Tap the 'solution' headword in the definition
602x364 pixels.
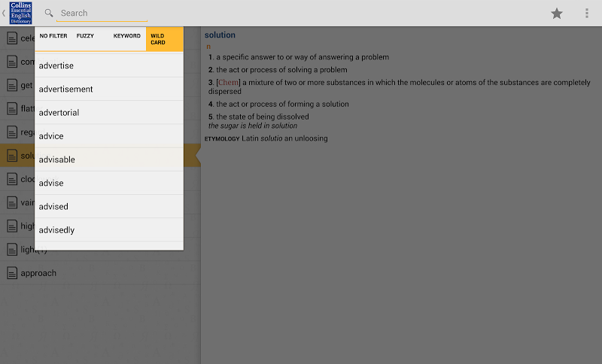pos(220,35)
